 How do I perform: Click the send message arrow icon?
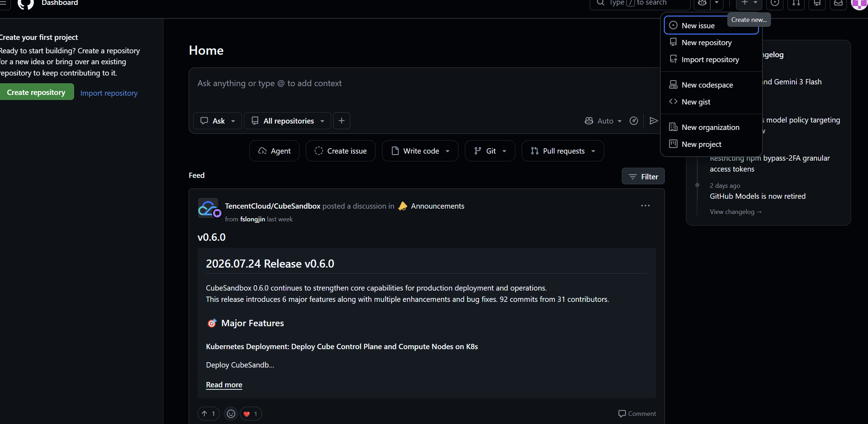coord(653,121)
